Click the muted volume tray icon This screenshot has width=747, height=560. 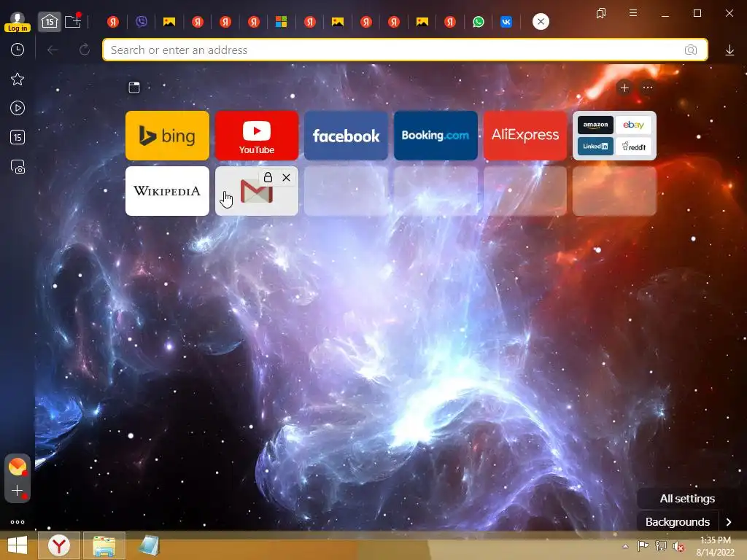pyautogui.click(x=678, y=546)
